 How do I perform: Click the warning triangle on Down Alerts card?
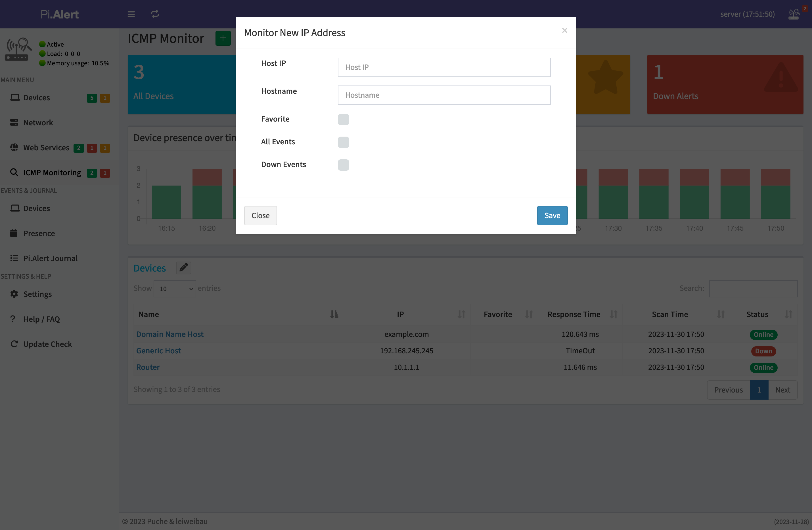click(780, 77)
